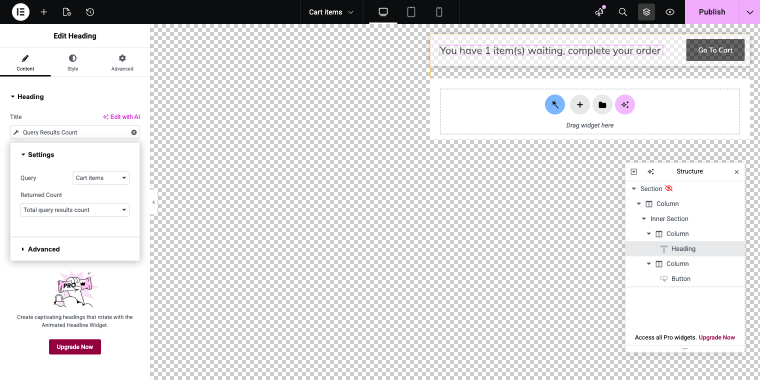Click the PRO promotion illustration
Image resolution: width=760 pixels, height=380 pixels.
(x=75, y=289)
